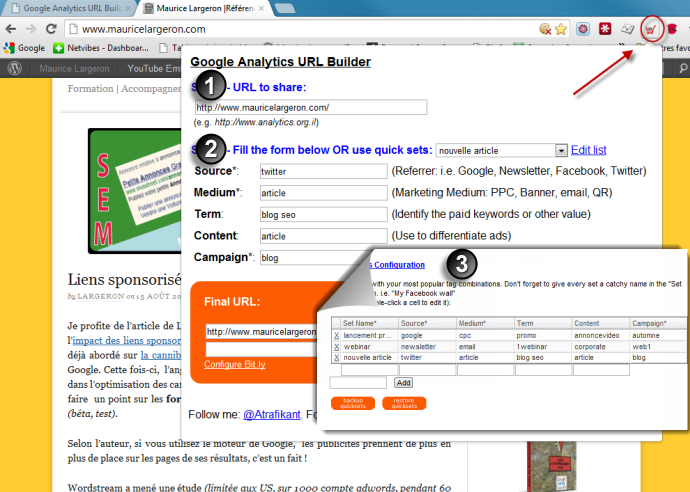Click the Add button under the quickset table
This screenshot has width=690, height=492.
click(x=404, y=382)
